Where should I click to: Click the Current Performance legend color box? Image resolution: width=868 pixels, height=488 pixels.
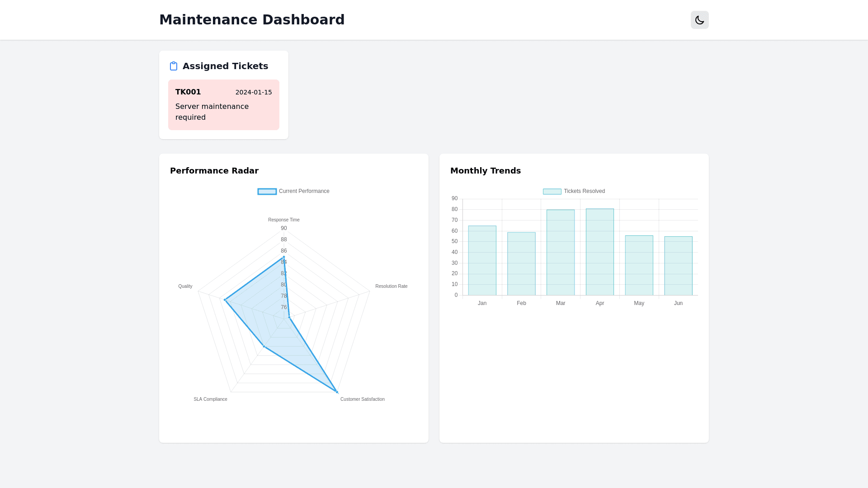point(267,192)
